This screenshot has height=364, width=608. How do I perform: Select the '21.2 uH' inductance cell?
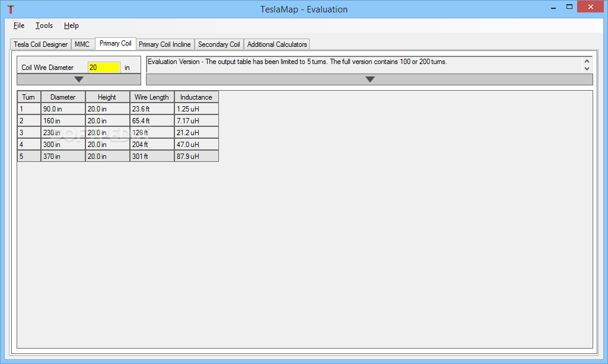(196, 133)
